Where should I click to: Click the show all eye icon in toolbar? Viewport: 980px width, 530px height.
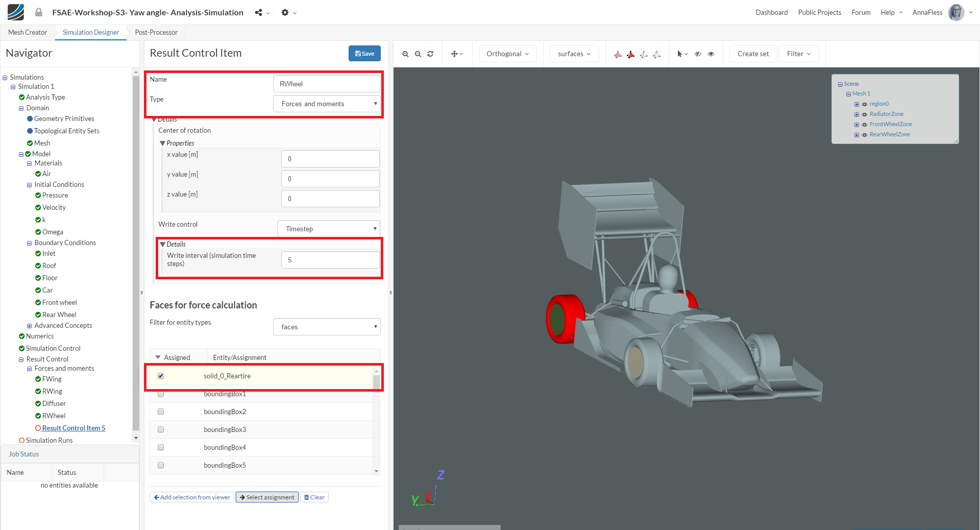click(x=711, y=54)
